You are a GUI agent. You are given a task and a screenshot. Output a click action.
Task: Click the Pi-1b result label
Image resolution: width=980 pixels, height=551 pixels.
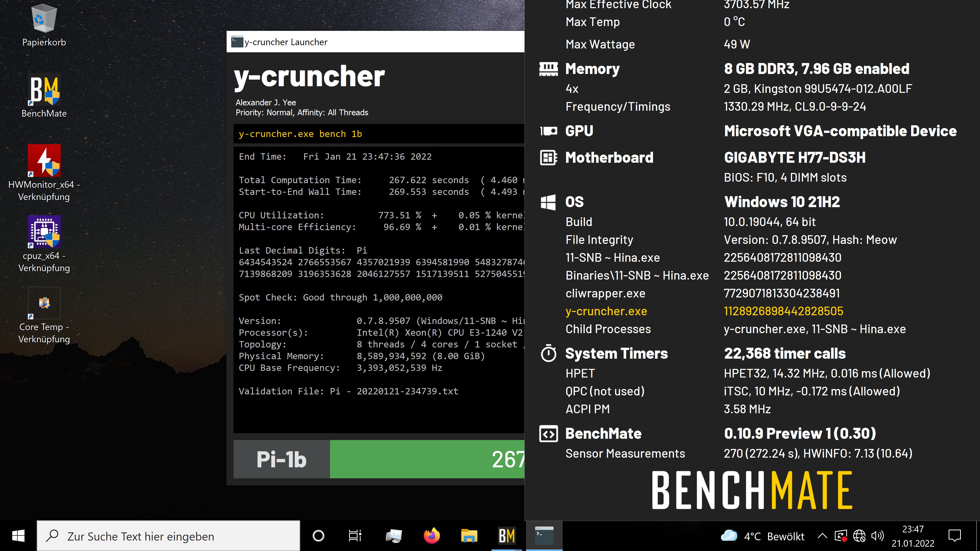click(x=281, y=459)
